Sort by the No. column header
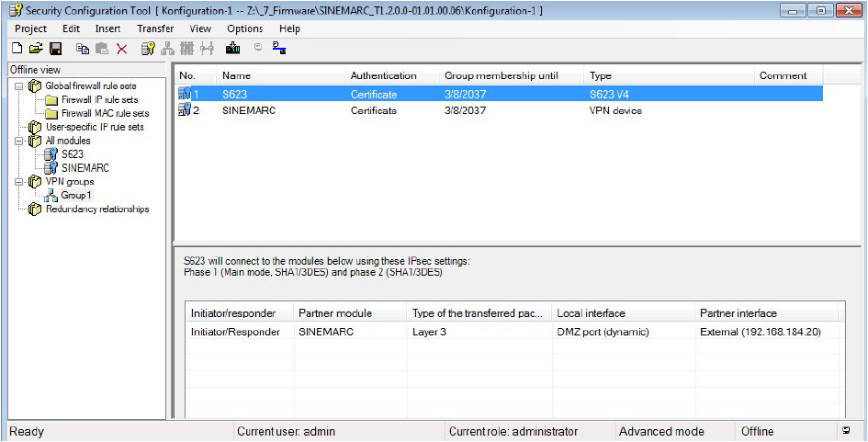The image size is (868, 442). (195, 76)
